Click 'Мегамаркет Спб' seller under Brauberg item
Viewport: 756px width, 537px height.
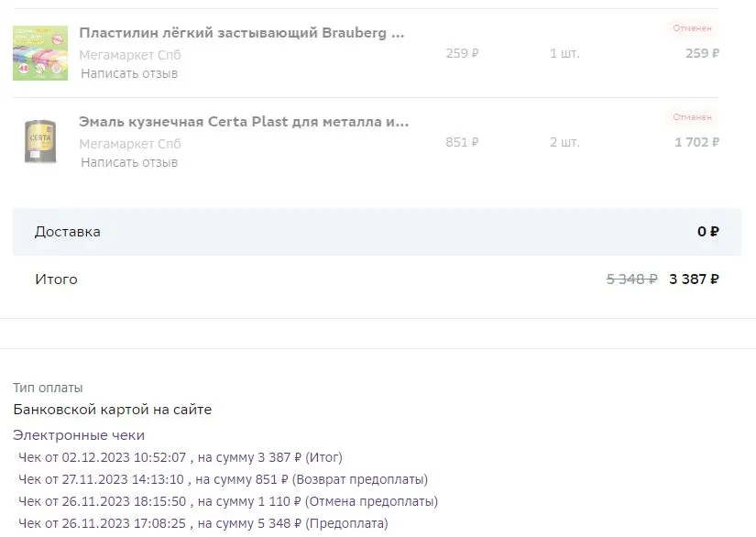click(x=130, y=55)
